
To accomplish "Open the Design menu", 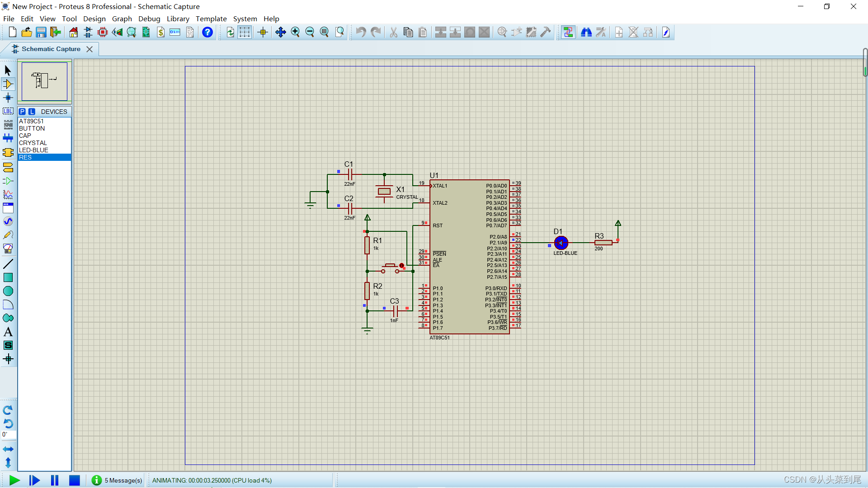I will [94, 19].
